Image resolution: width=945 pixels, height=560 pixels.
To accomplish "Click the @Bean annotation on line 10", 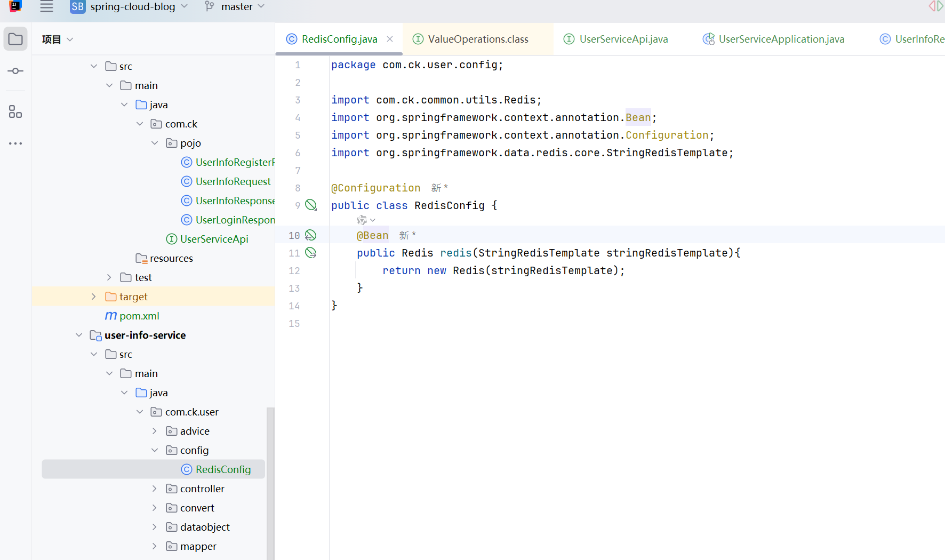I will pos(372,235).
